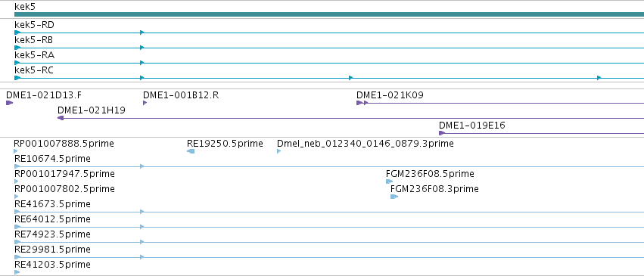Click the RE74923.5prime EST label
Screen dimensions: 644x276
(x=52, y=234)
